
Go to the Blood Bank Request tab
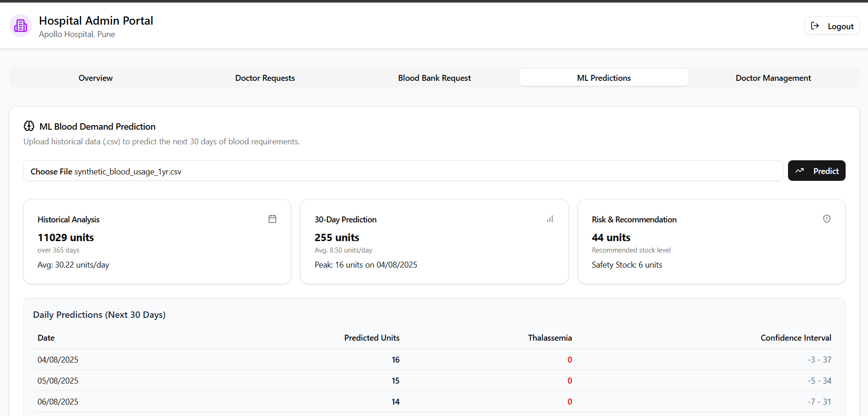pyautogui.click(x=434, y=78)
